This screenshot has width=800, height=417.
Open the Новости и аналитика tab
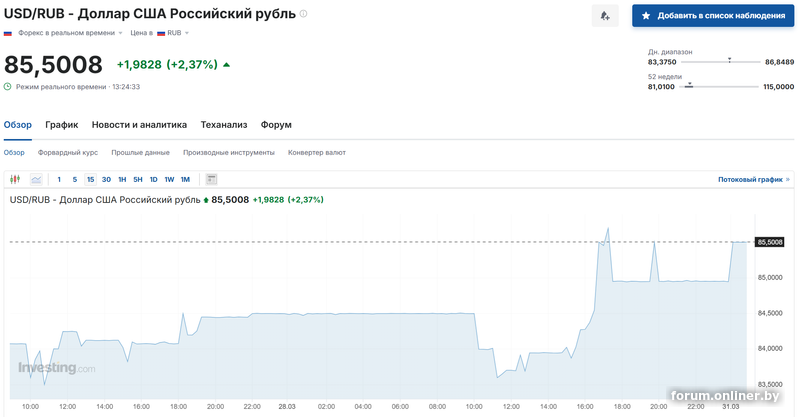click(x=139, y=125)
